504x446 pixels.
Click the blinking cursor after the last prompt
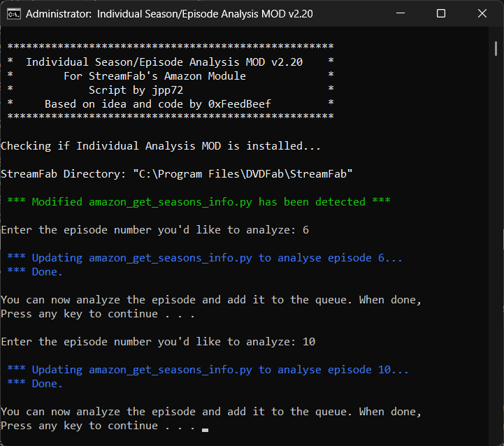tap(205, 430)
